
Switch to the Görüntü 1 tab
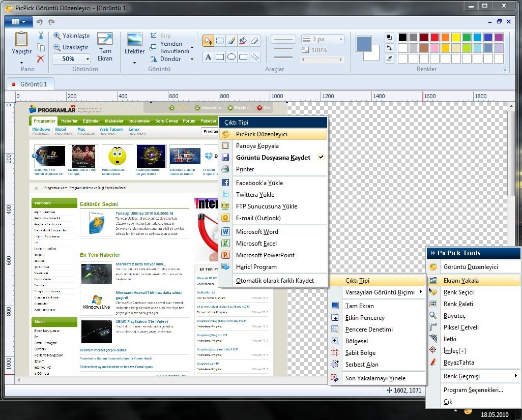pos(30,84)
